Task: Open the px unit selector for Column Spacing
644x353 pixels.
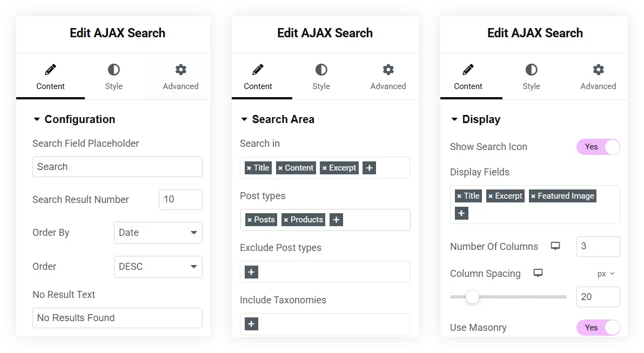Action: [x=606, y=274]
